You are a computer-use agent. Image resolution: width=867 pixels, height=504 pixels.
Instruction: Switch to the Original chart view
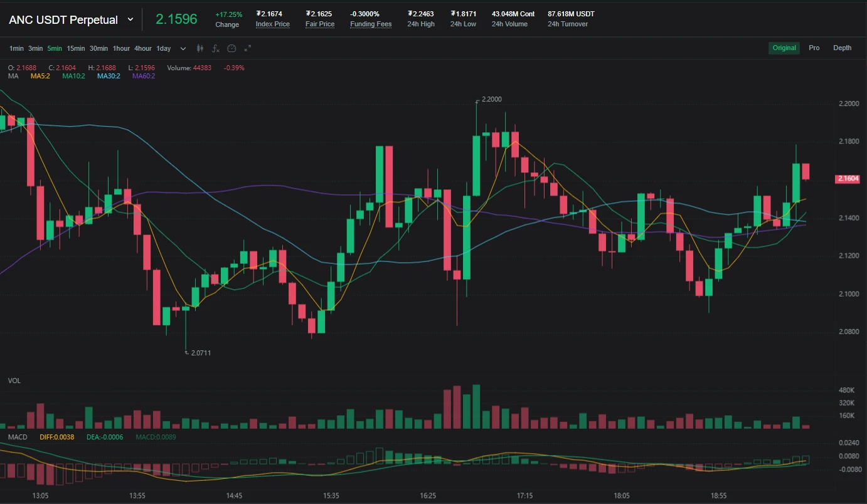784,48
